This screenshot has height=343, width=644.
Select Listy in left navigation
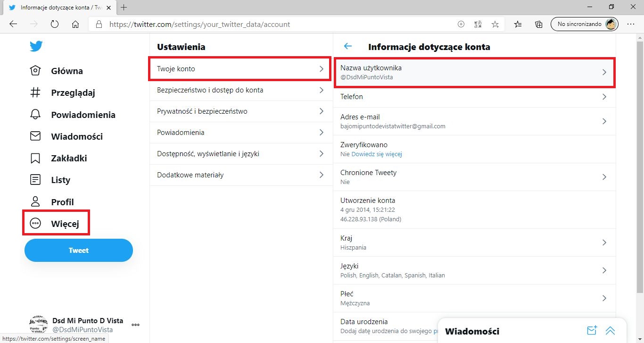[x=61, y=180]
